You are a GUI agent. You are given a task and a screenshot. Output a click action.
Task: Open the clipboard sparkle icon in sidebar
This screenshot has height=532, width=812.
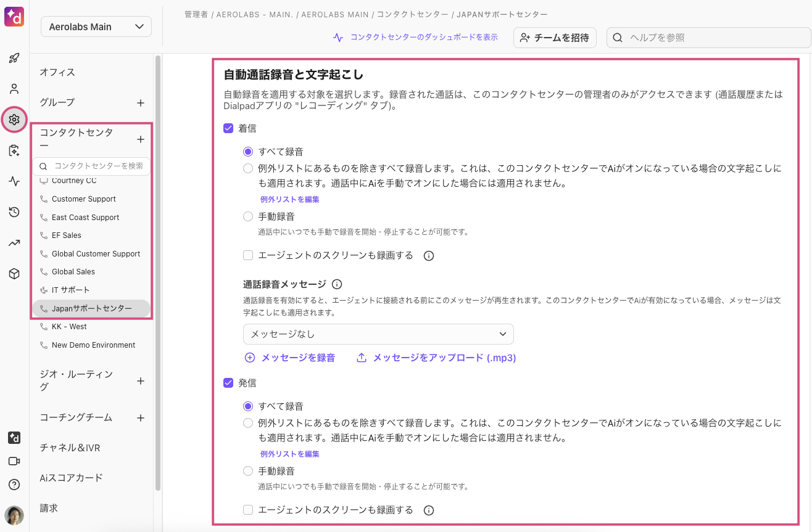tap(14, 150)
